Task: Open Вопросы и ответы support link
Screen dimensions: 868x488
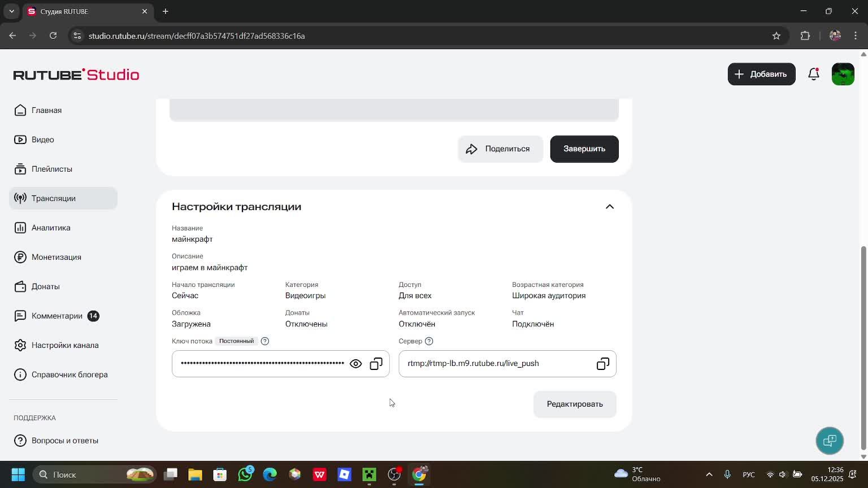Action: point(63,441)
